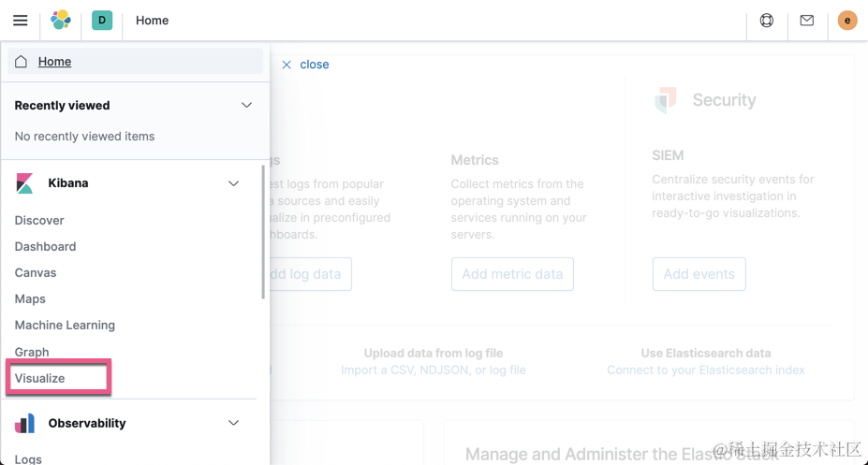Click Add log data button

310,274
